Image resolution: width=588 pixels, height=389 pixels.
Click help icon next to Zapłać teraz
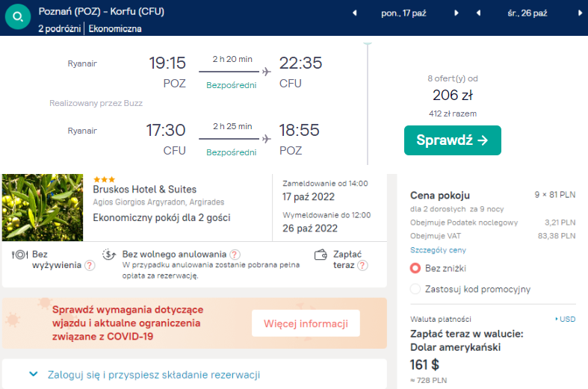362,265
